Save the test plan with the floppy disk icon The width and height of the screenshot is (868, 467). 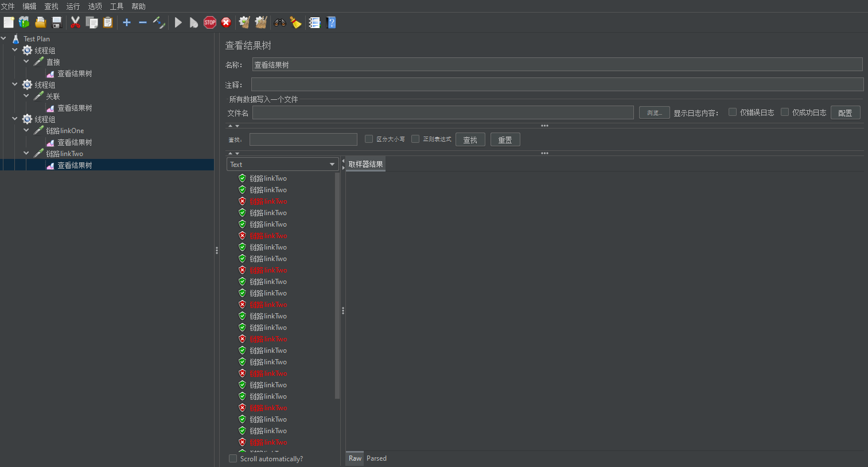[57, 22]
